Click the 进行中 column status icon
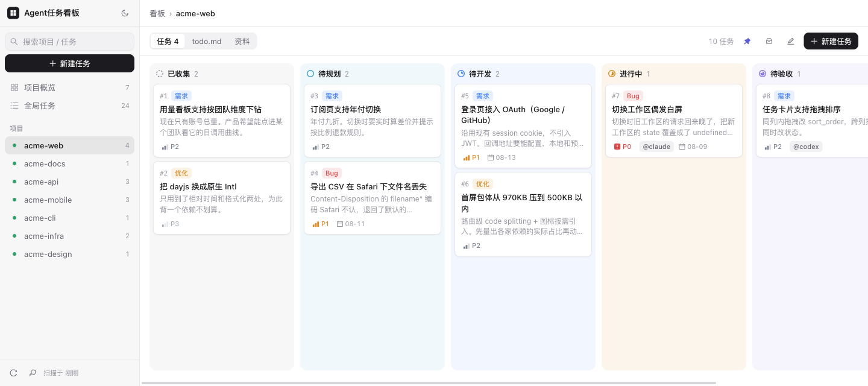Image resolution: width=868 pixels, height=386 pixels. click(x=612, y=74)
